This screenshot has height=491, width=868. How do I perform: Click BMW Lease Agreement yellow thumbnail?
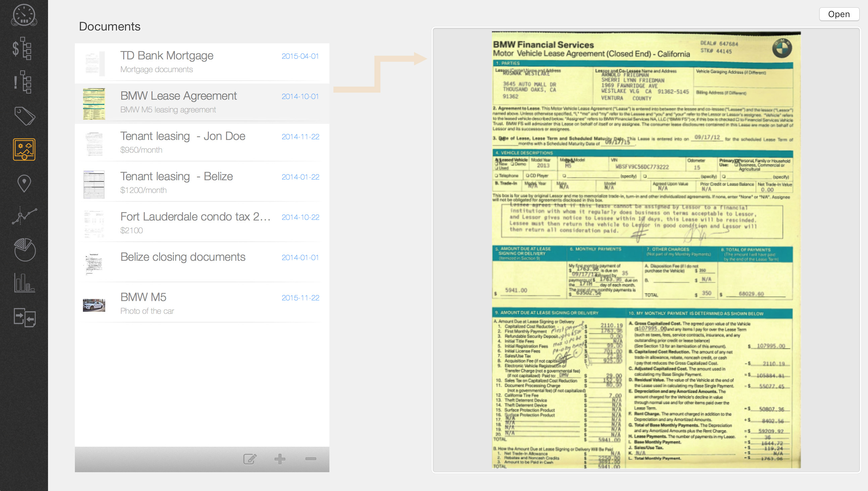[94, 103]
